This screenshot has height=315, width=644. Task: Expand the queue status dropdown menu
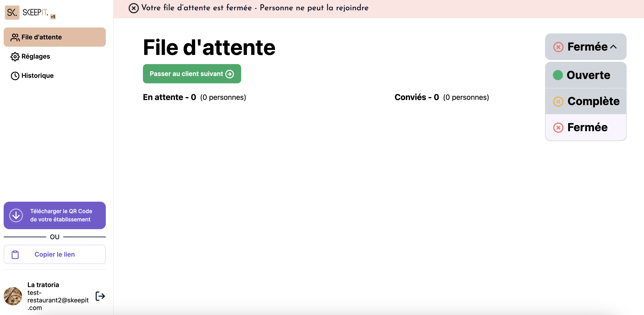[x=586, y=46]
